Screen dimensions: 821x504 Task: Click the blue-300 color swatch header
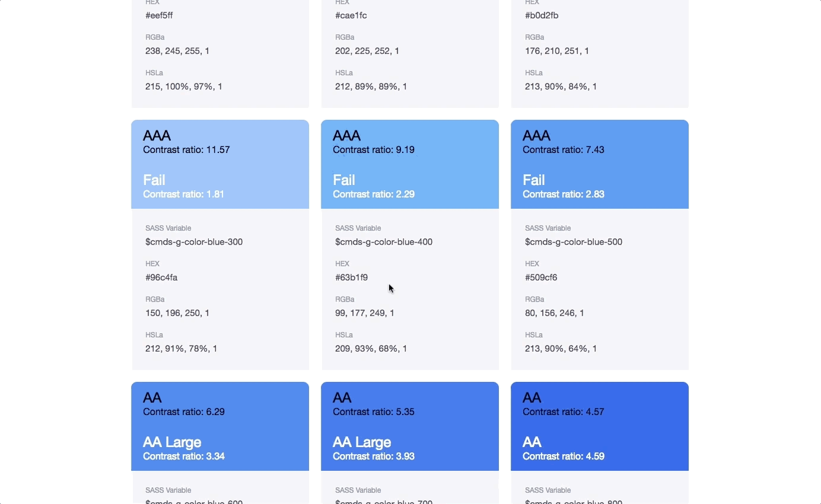click(x=220, y=164)
